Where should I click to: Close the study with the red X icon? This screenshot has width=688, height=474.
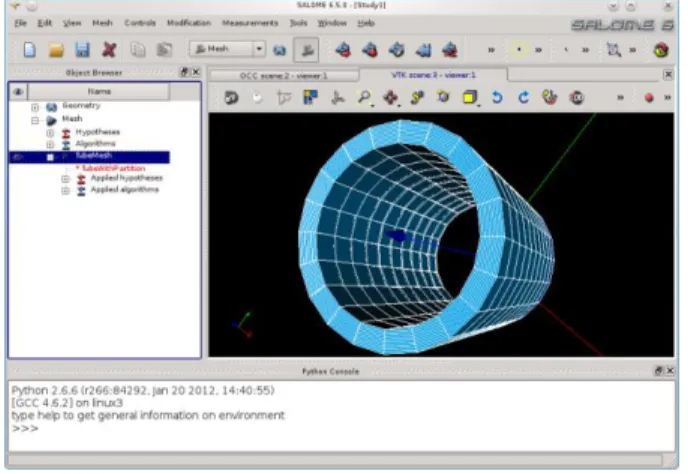(109, 50)
